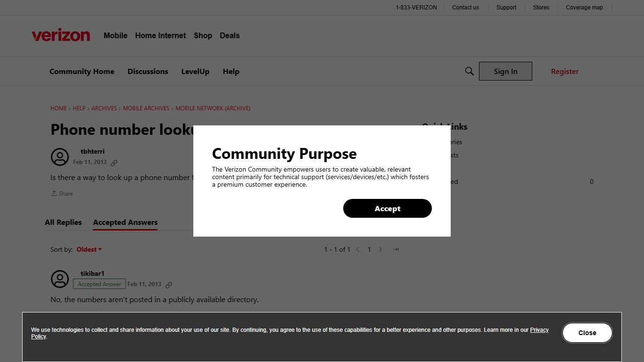The image size is (644, 362).
Task: Click page number 1 in pagination
Action: [x=369, y=249]
